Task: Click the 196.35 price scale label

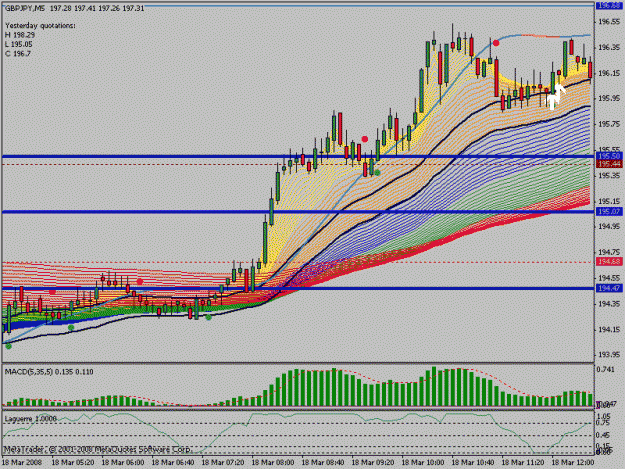Action: (x=609, y=47)
